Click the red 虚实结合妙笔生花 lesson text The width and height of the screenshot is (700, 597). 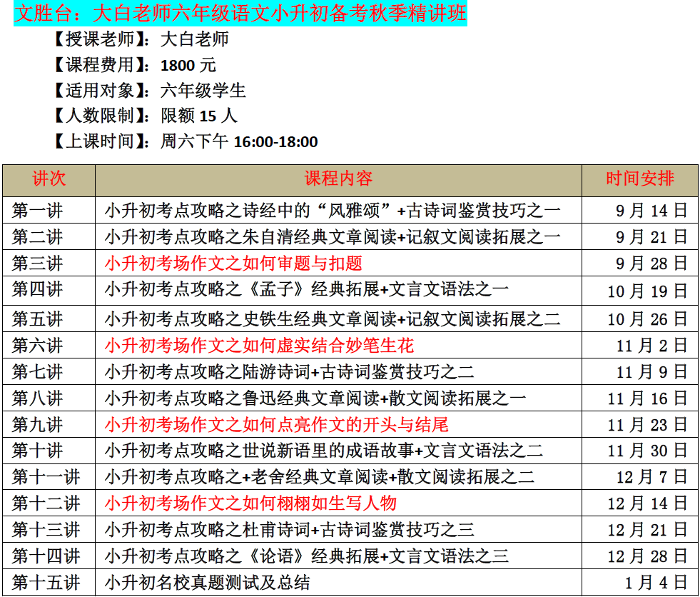point(259,346)
